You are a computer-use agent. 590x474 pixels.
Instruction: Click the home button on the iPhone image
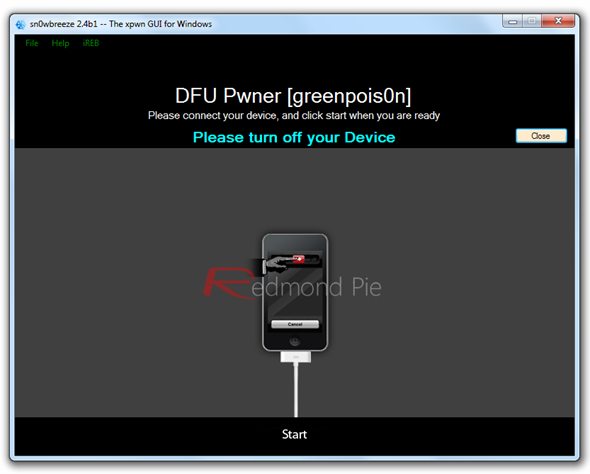[295, 341]
